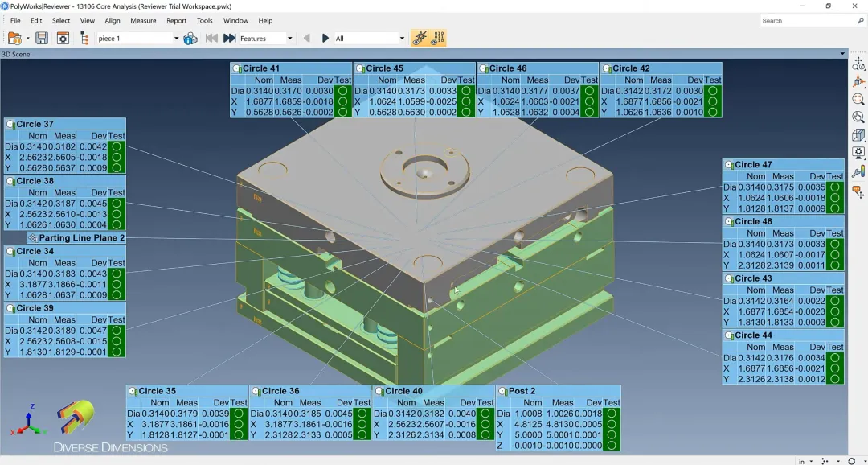Viewport: 868px width, 465px height.
Task: Open the 'in' units dropdown in status bar
Action: tap(805, 461)
